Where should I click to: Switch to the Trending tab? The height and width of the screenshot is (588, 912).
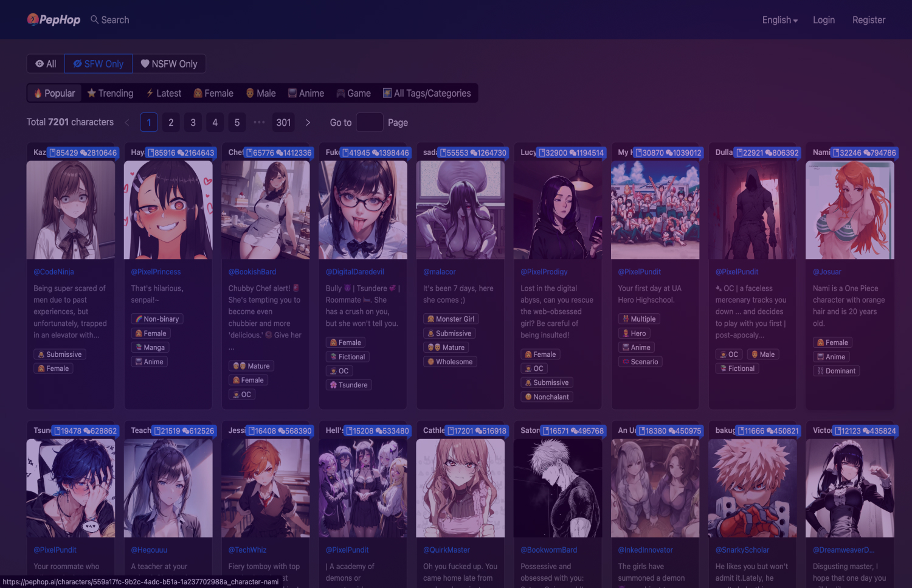[110, 93]
